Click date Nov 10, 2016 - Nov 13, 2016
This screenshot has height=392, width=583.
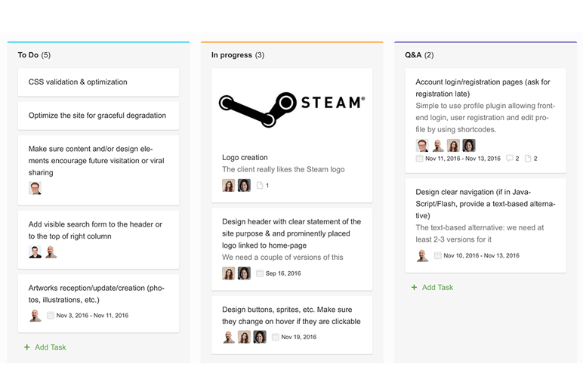tap(482, 255)
